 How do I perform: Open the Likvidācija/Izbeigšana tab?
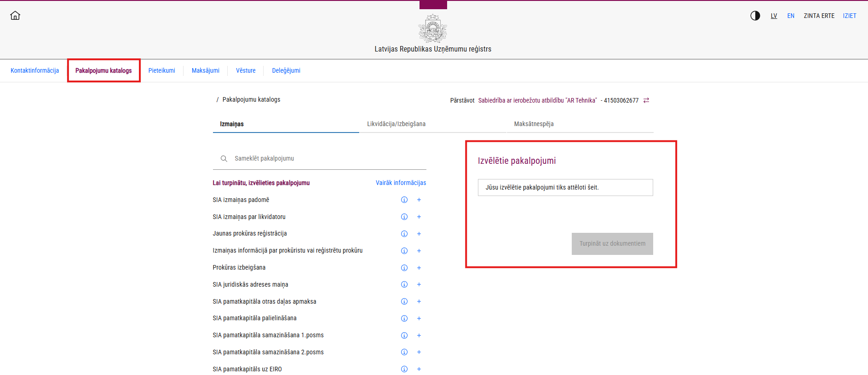click(x=396, y=124)
